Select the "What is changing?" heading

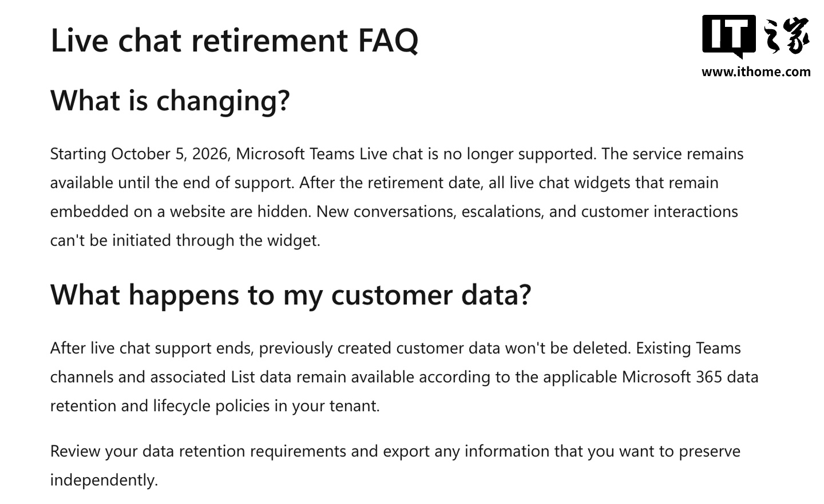point(171,101)
